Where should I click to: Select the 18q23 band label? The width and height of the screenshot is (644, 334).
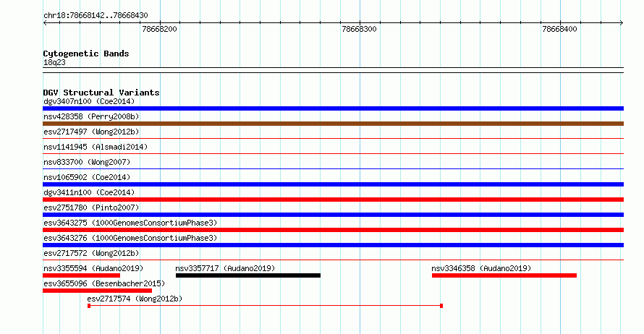tap(54, 62)
